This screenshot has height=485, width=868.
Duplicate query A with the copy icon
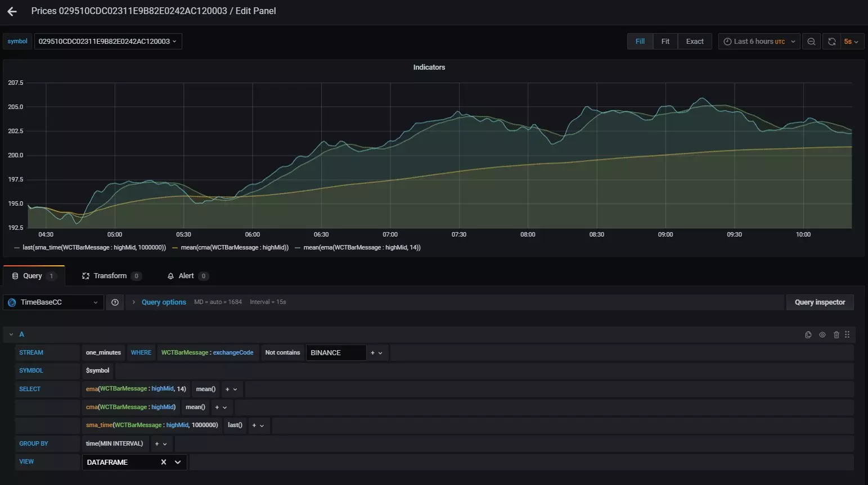(808, 335)
